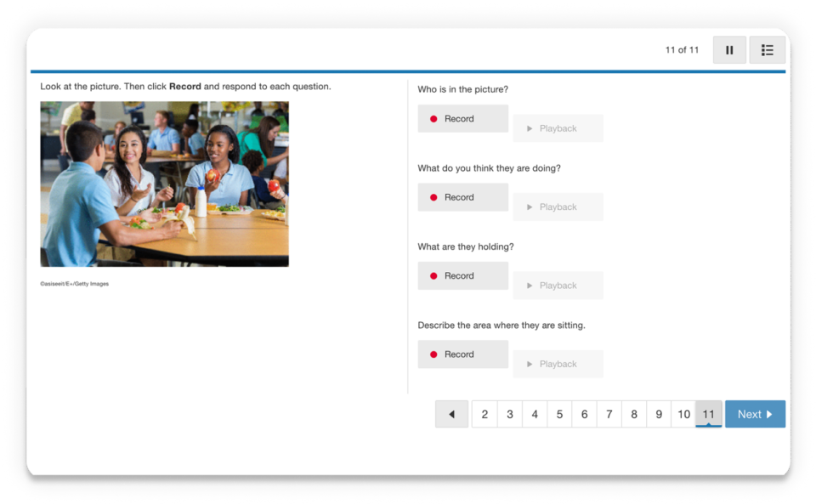Play back 'Who is in the picture?' response
The image size is (816, 504).
click(558, 128)
